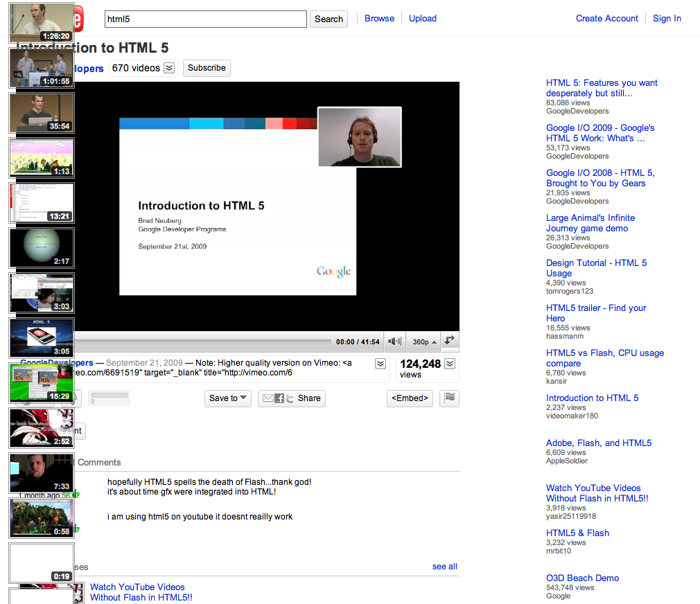
Task: Click uploader name 'kansir'
Action: click(557, 382)
